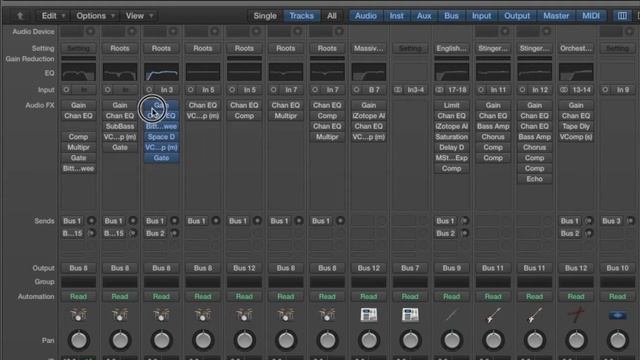Adjust the send level knob beside Bus 3
The height and width of the screenshot is (360, 640).
630,221
